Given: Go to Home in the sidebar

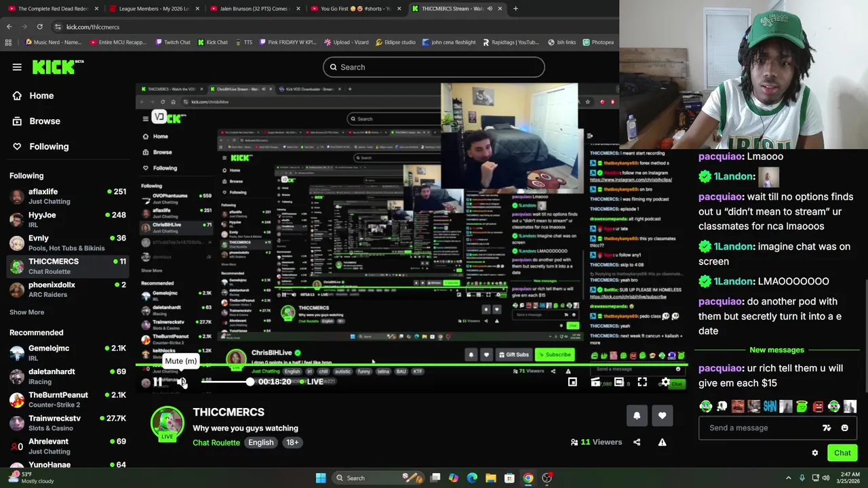Looking at the screenshot, I should click(x=41, y=96).
